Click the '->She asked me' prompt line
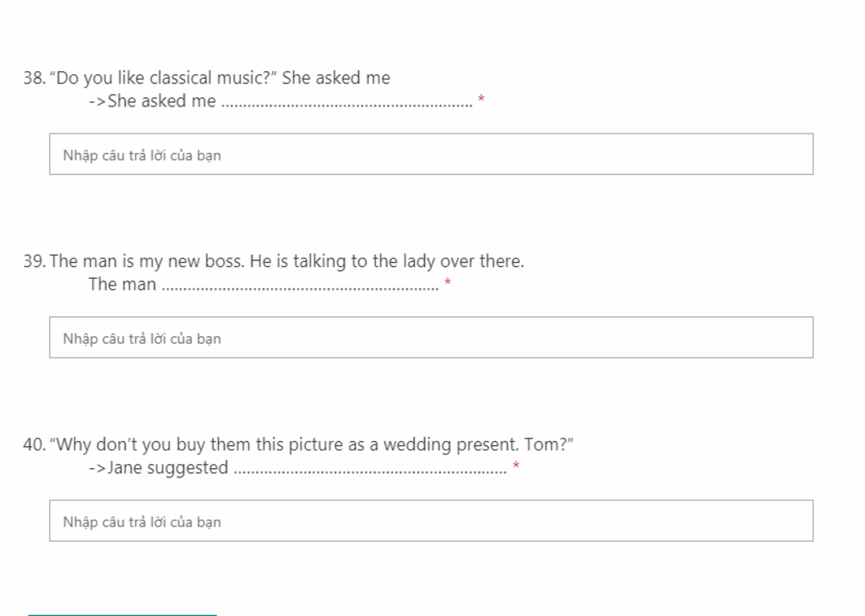The height and width of the screenshot is (616, 865). [152, 101]
